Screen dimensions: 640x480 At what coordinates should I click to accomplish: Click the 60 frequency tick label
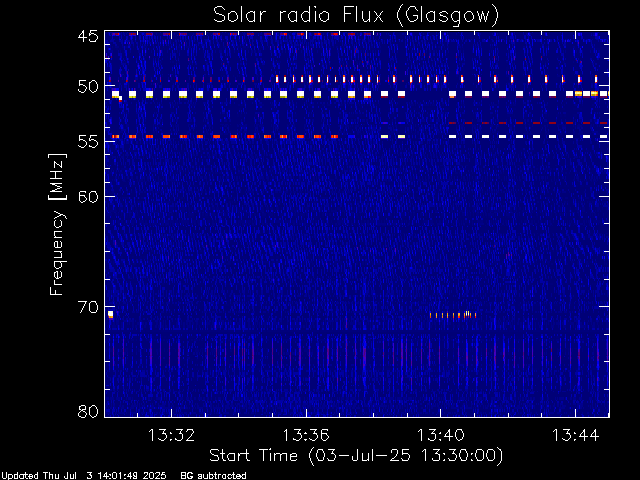click(88, 196)
